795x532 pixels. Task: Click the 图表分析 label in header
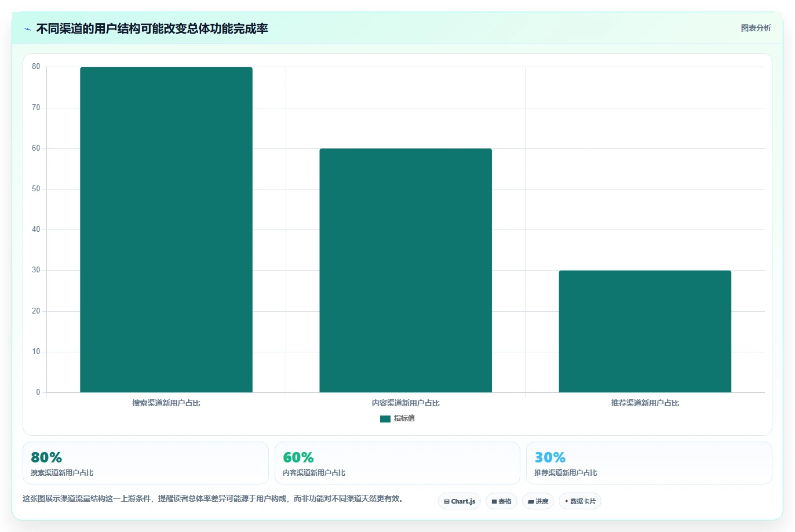(756, 28)
